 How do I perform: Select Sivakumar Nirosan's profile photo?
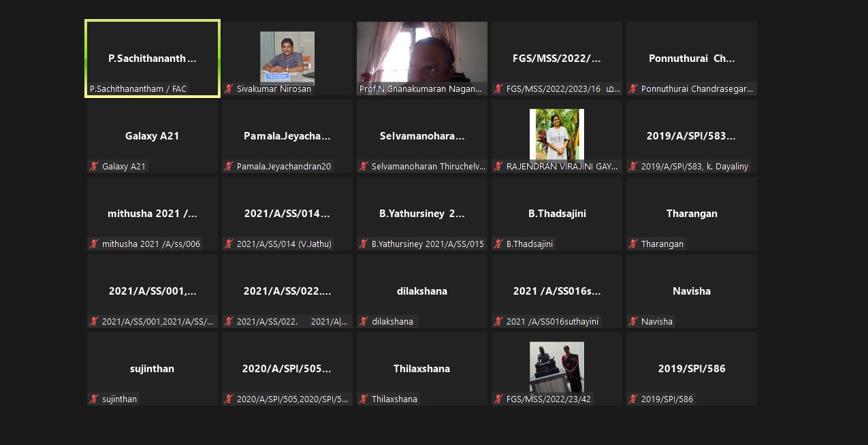[x=287, y=57]
